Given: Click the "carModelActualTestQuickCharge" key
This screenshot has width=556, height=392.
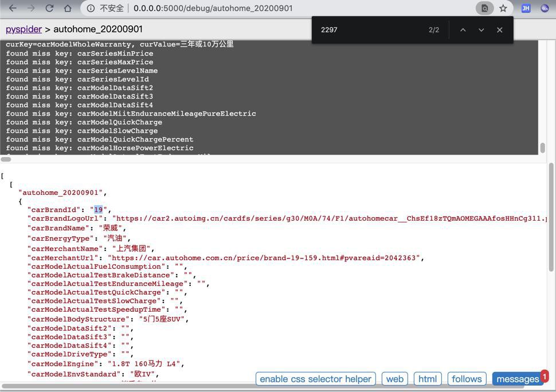Looking at the screenshot, I should [96, 292].
